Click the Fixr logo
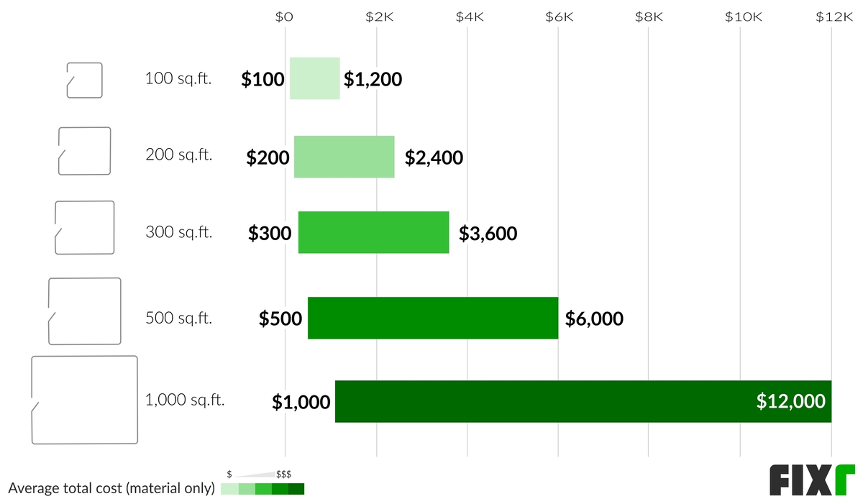863x504 pixels. [x=812, y=480]
